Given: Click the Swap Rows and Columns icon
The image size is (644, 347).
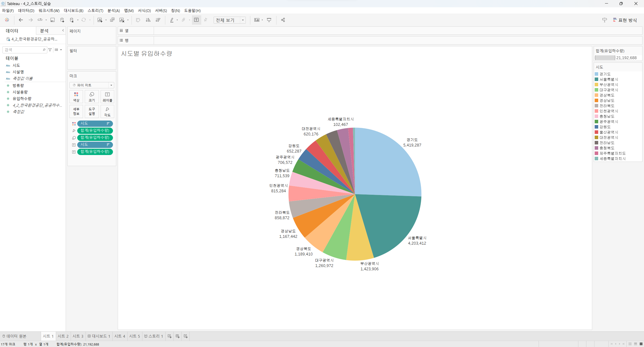Looking at the screenshot, I should point(138,20).
